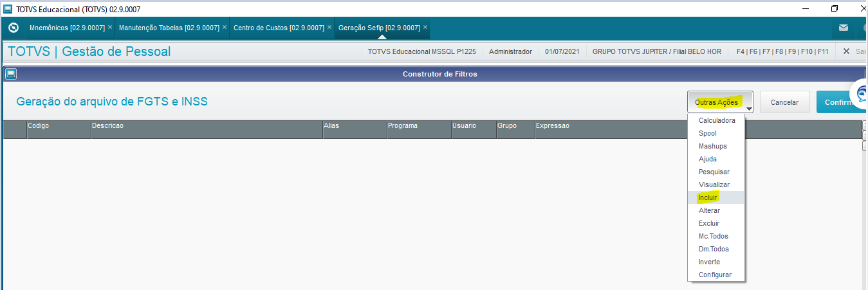Click the Geração do arquivo de FGTS e INSS heading
Image resolution: width=868 pixels, height=290 pixels.
point(112,102)
